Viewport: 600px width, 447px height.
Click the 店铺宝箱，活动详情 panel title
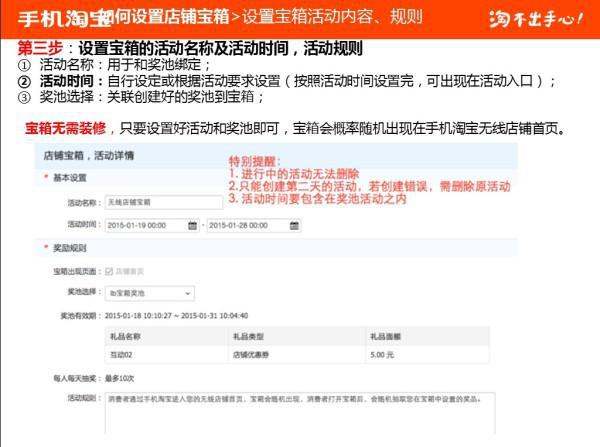tap(89, 155)
